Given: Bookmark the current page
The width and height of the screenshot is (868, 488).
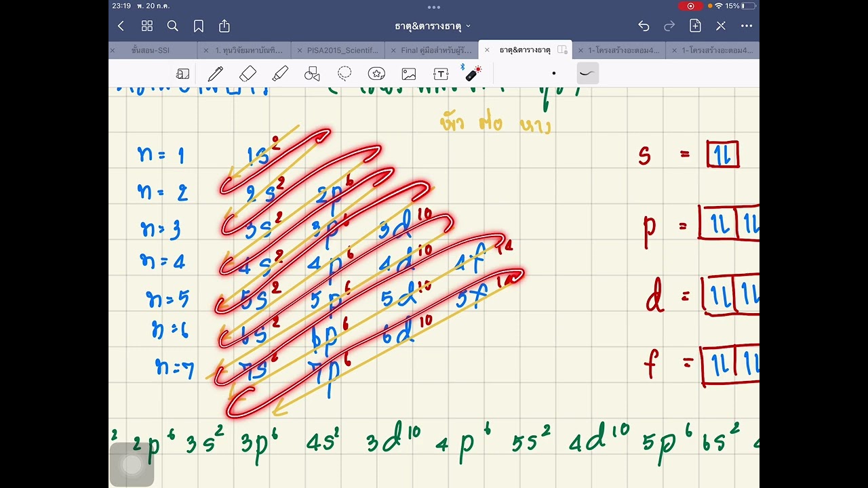Looking at the screenshot, I should [199, 26].
